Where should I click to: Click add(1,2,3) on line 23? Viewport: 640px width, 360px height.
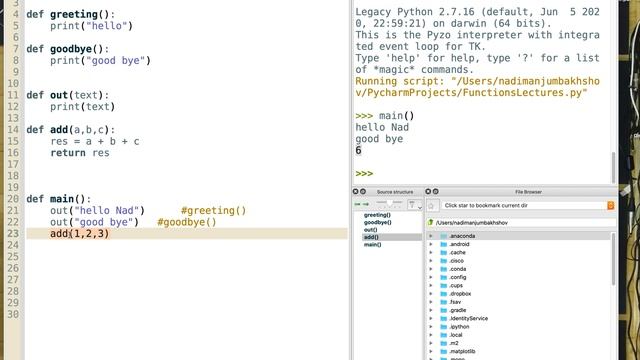click(x=80, y=233)
